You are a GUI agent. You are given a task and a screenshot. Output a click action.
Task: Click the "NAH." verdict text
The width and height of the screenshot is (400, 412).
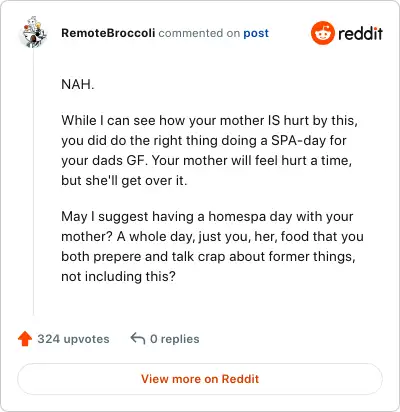coord(78,84)
